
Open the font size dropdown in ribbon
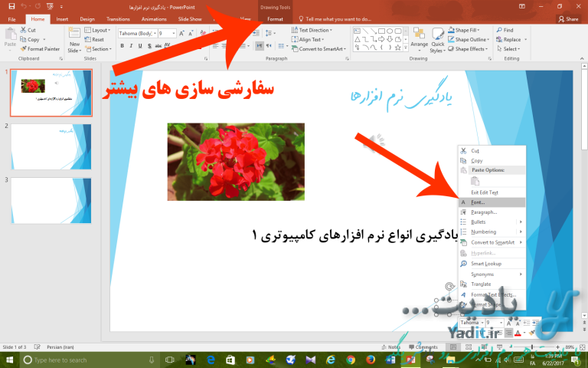(x=174, y=34)
